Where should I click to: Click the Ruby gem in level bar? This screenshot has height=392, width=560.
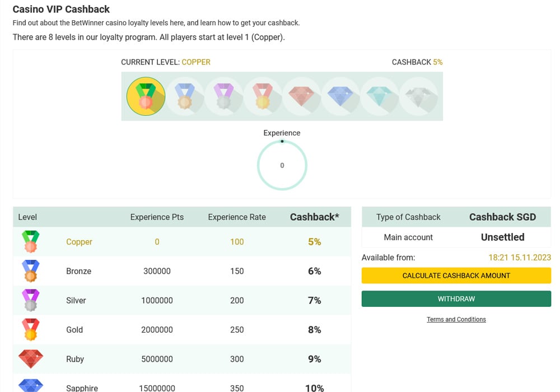point(302,96)
